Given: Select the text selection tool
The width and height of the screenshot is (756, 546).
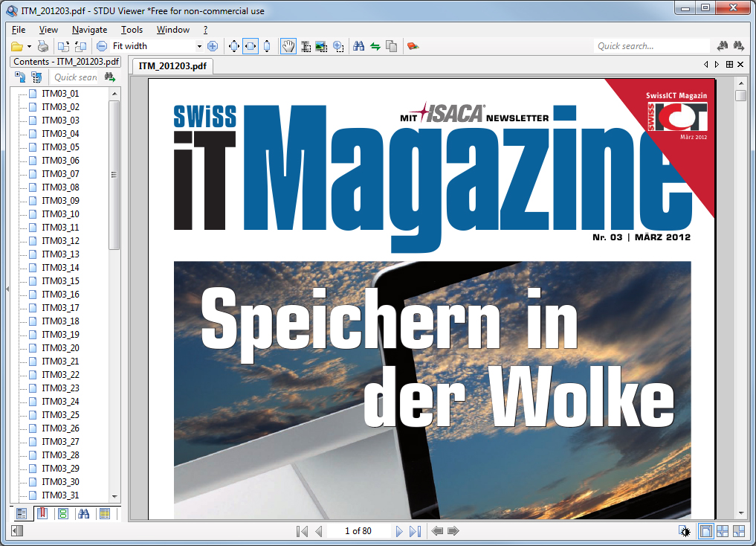Looking at the screenshot, I should click(x=306, y=47).
